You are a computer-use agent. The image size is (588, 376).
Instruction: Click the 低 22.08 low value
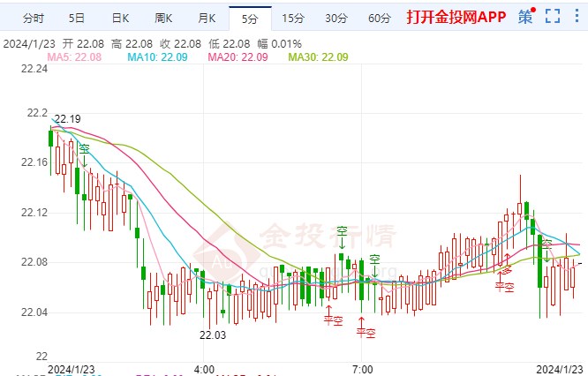[x=230, y=44]
